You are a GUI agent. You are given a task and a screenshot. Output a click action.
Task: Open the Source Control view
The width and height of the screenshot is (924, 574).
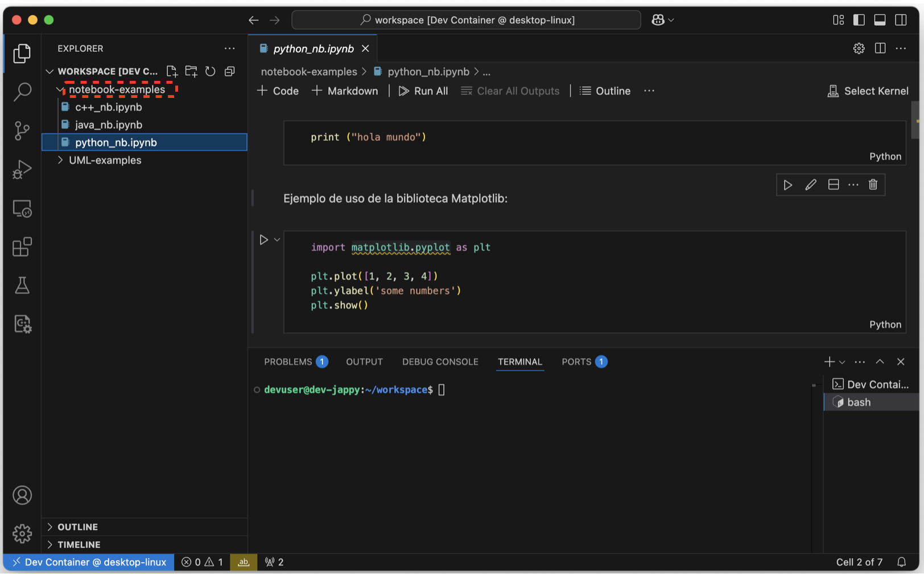coord(22,130)
